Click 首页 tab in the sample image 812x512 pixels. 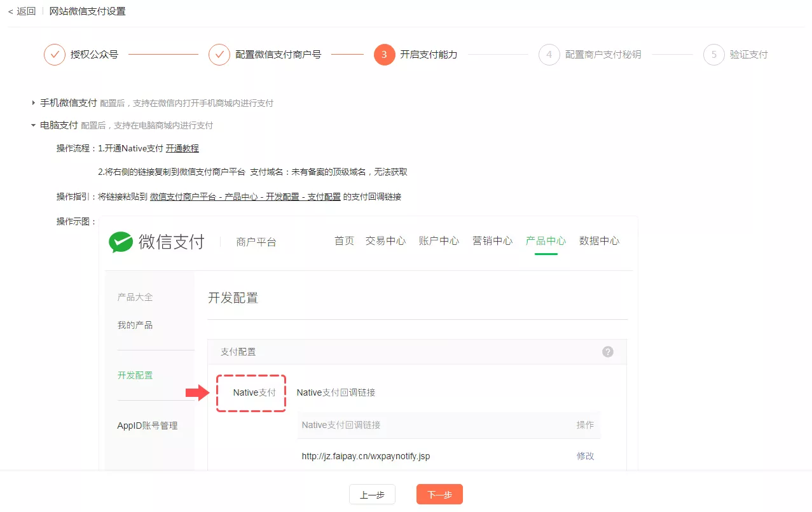coord(344,240)
